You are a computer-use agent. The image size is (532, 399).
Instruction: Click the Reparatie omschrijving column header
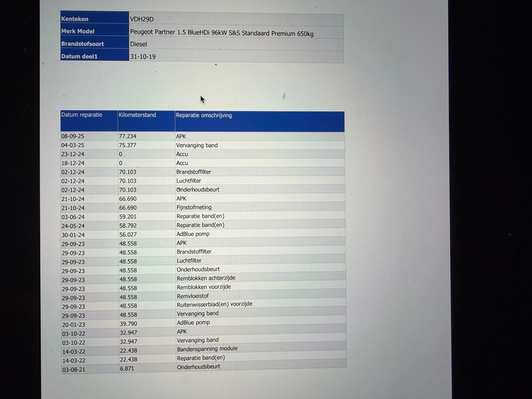tap(204, 115)
